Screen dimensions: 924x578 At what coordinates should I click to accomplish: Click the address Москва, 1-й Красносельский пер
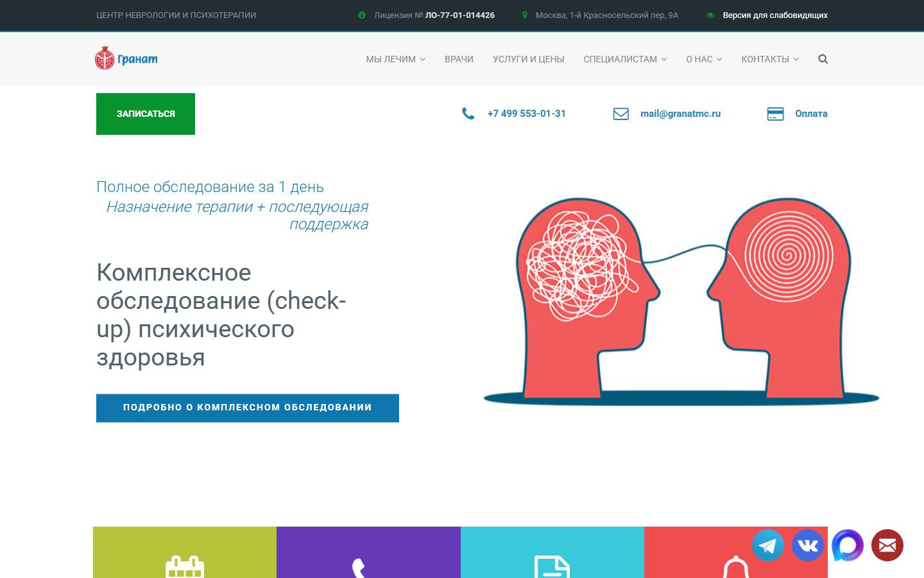[x=607, y=15]
